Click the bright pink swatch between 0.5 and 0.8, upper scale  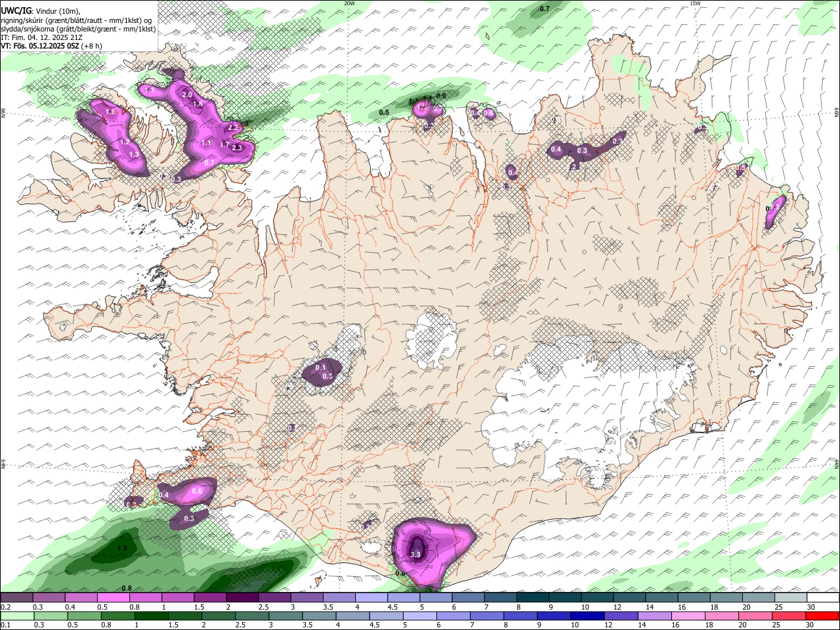[114, 598]
